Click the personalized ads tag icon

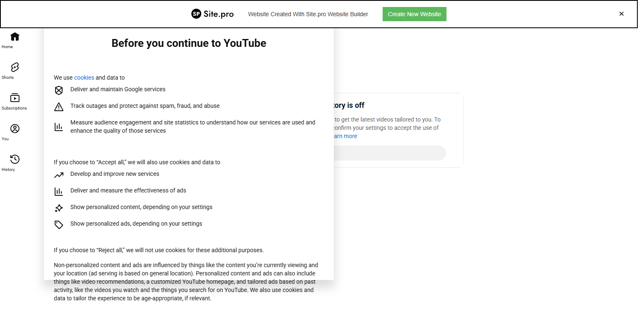[59, 225]
